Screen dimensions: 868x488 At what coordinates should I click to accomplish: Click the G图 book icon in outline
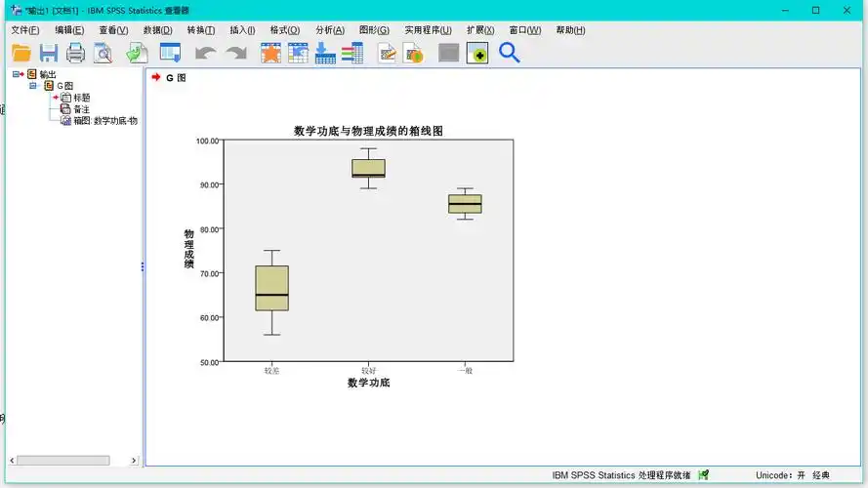[x=49, y=86]
